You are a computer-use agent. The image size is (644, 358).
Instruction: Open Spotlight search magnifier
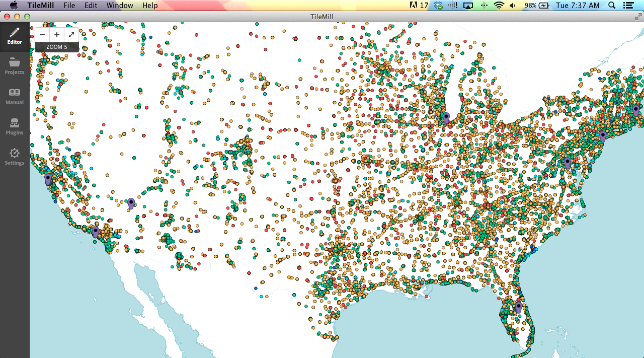coord(612,6)
